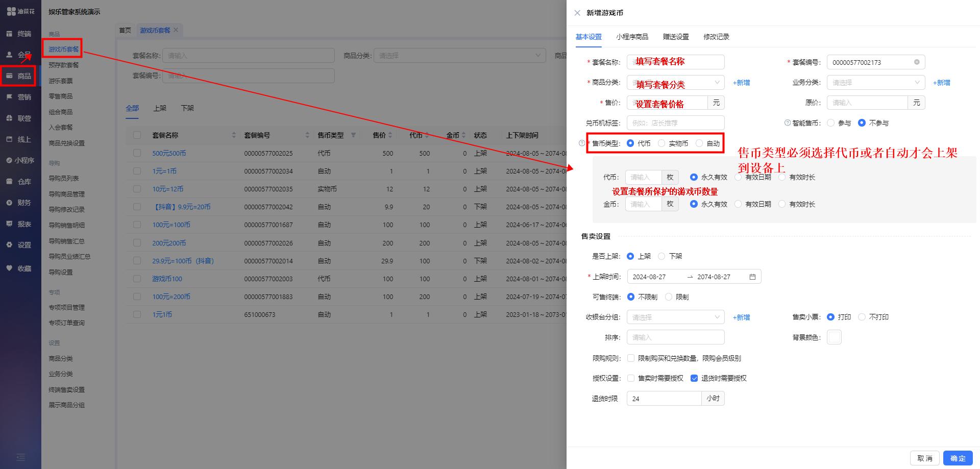Collapse the sidebar with the bottom menu icon
This screenshot has height=469, width=980.
click(20, 457)
